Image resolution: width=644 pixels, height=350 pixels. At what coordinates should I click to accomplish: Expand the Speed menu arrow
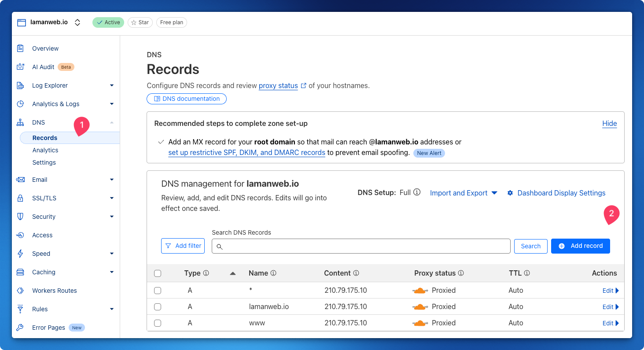click(112, 254)
